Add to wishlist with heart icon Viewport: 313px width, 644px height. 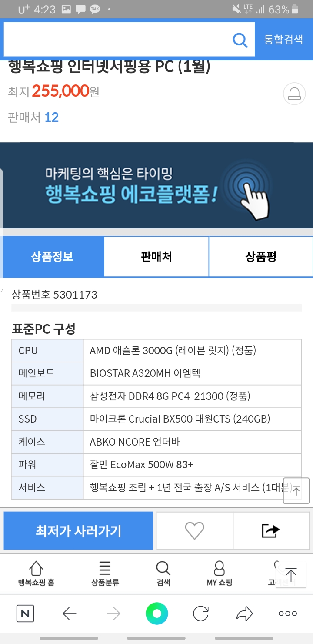[x=194, y=530]
